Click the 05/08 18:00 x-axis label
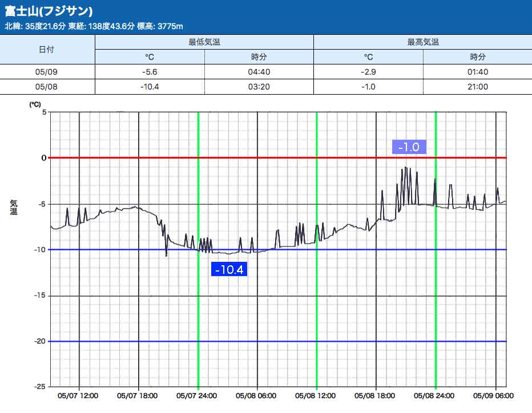The image size is (532, 413). [x=374, y=396]
